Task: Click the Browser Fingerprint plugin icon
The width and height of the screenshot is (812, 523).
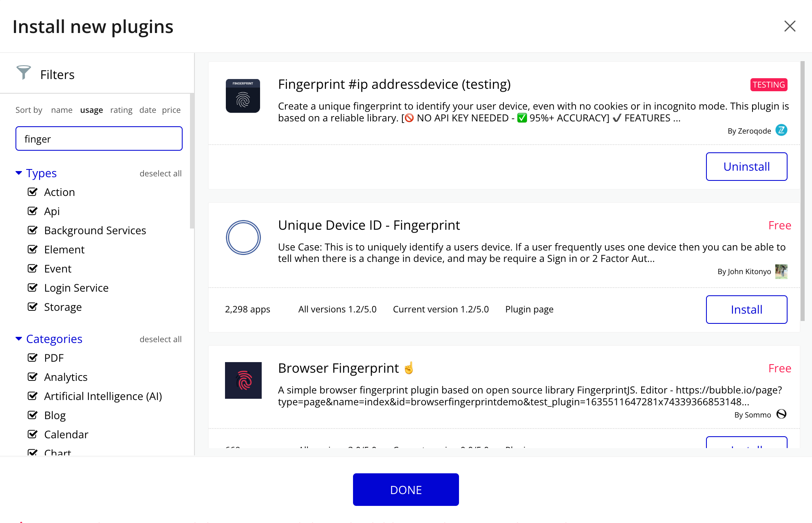Action: 243,380
